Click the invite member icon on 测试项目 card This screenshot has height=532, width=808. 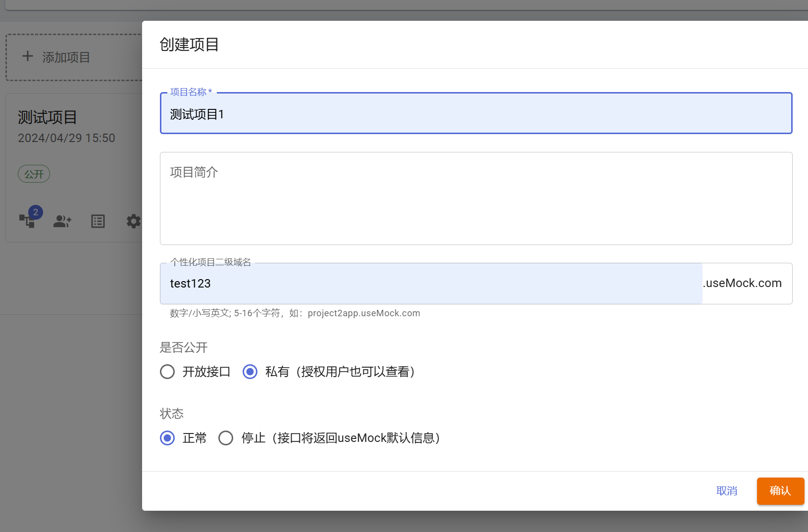(x=62, y=221)
